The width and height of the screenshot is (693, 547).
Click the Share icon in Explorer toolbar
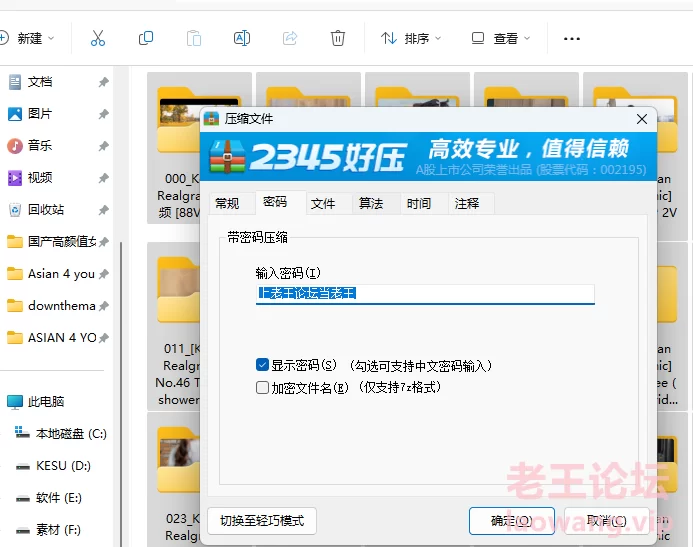click(x=290, y=38)
